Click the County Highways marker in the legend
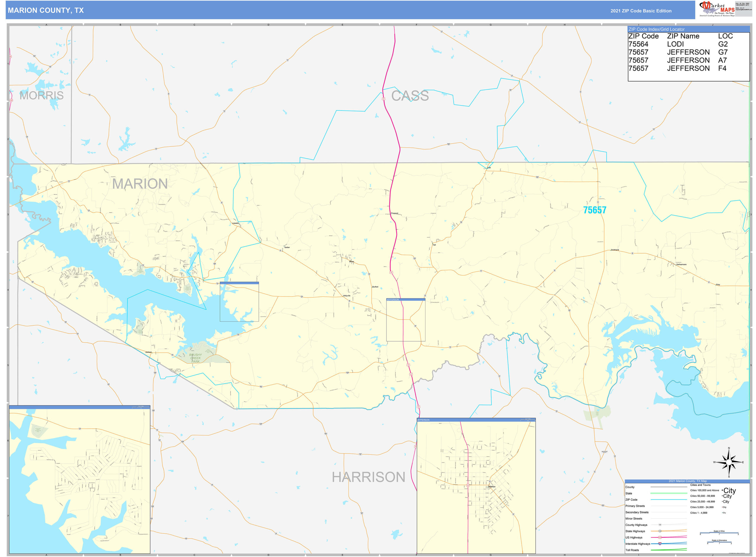756x557 pixels. [660, 525]
